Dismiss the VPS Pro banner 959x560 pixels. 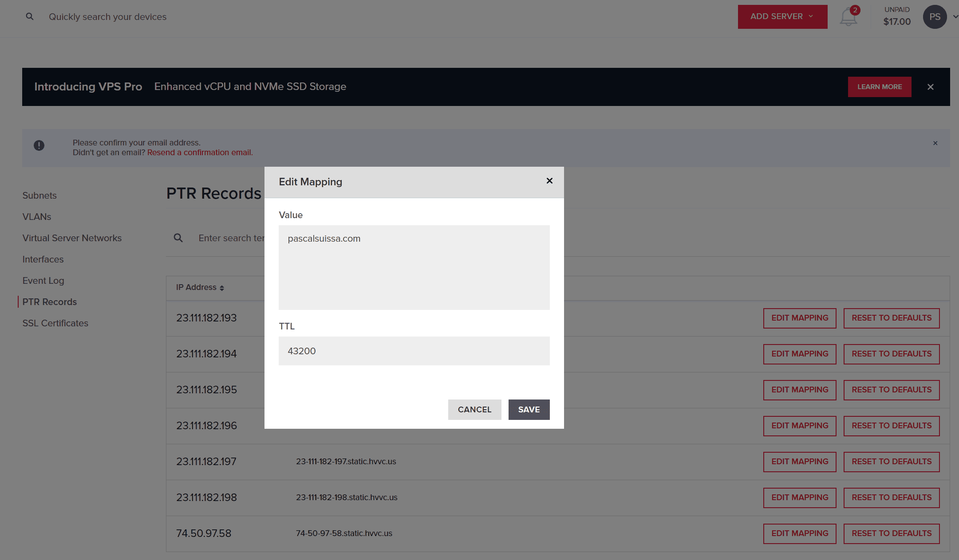[931, 87]
